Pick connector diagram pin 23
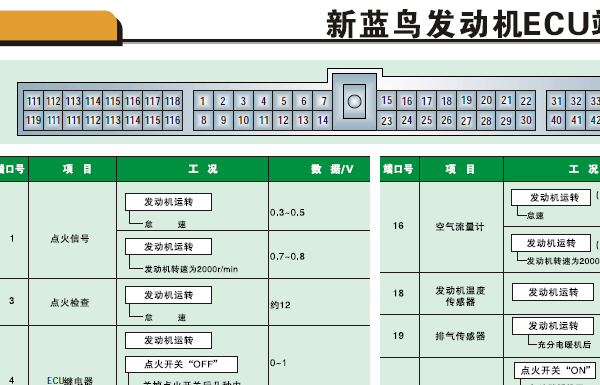 pyautogui.click(x=386, y=121)
